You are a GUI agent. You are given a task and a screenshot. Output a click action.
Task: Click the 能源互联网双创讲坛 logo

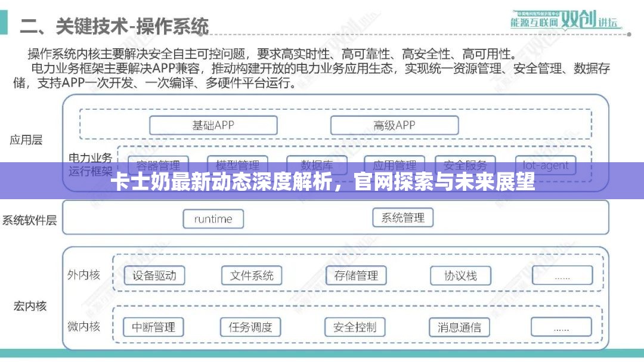click(x=565, y=20)
